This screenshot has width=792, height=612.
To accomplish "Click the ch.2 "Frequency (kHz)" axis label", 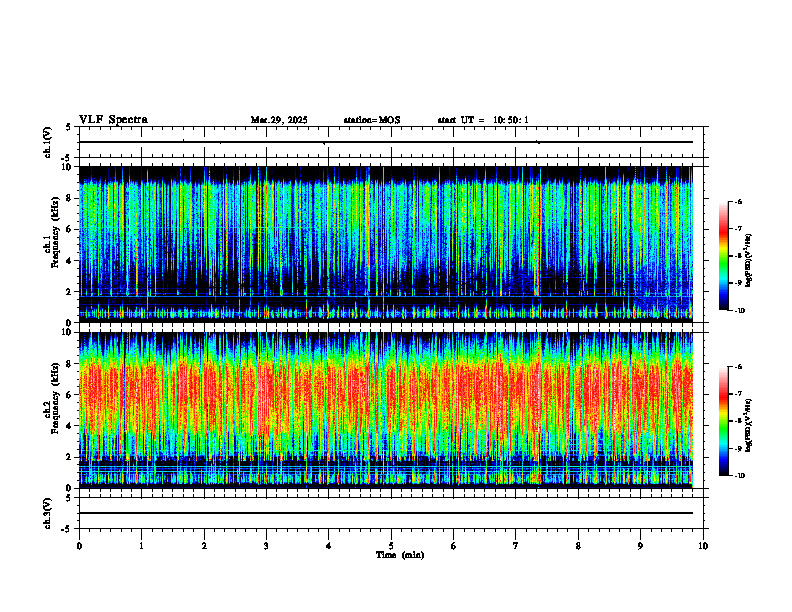I will [x=55, y=398].
